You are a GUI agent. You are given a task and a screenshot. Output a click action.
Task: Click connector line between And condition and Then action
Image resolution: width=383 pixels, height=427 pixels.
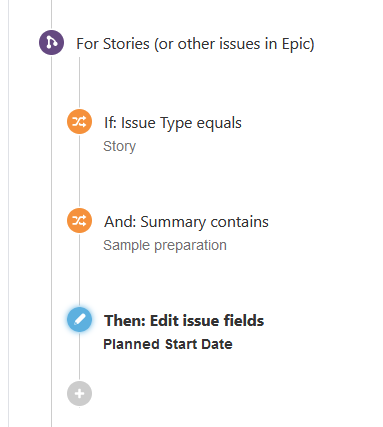click(79, 270)
